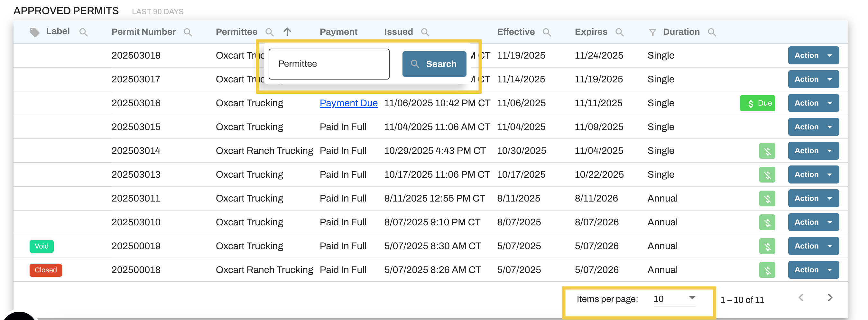Open Action menu for permit 202503011
868x320 pixels.
[x=813, y=198]
